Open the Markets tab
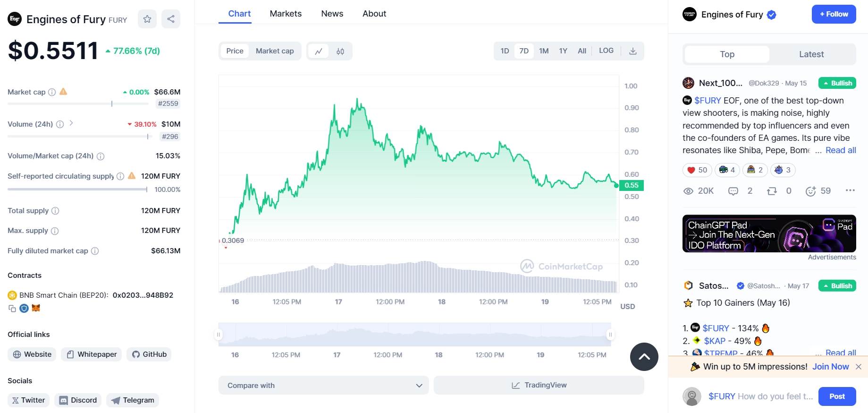Screen dimensions: 868x413 286,14
